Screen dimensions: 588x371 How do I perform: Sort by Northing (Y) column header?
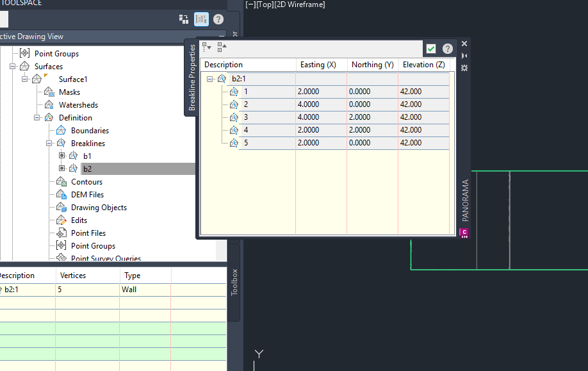372,65
